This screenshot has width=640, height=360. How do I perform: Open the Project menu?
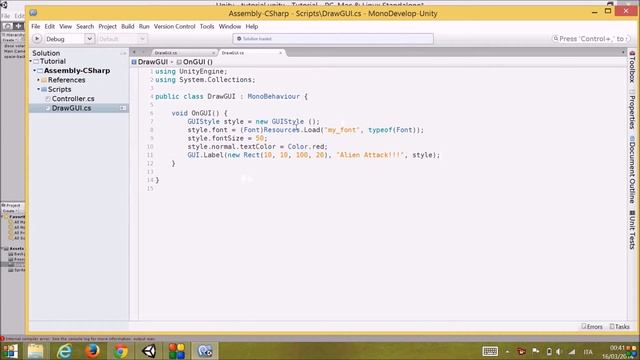[x=107, y=27]
